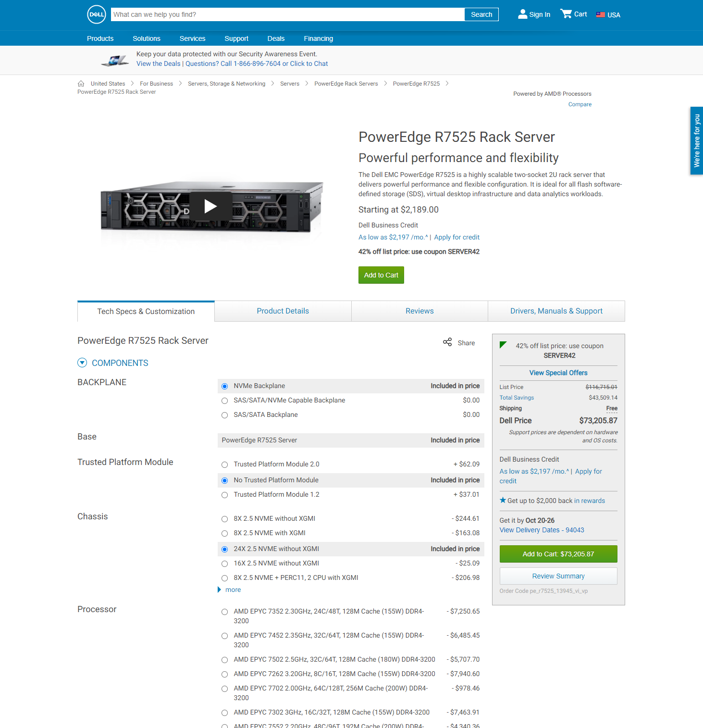
Task: Open the Services menu
Action: 193,38
